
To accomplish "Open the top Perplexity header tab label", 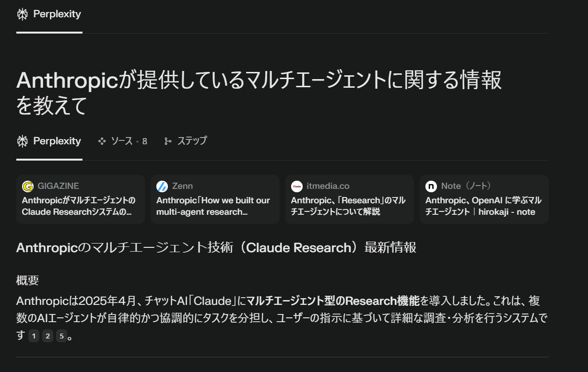I will [x=57, y=14].
